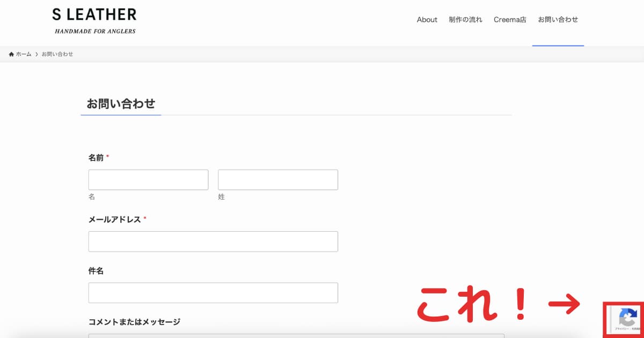The width and height of the screenshot is (644, 338).
Task: Click the お問い合わせ page heading
Action: 120,103
